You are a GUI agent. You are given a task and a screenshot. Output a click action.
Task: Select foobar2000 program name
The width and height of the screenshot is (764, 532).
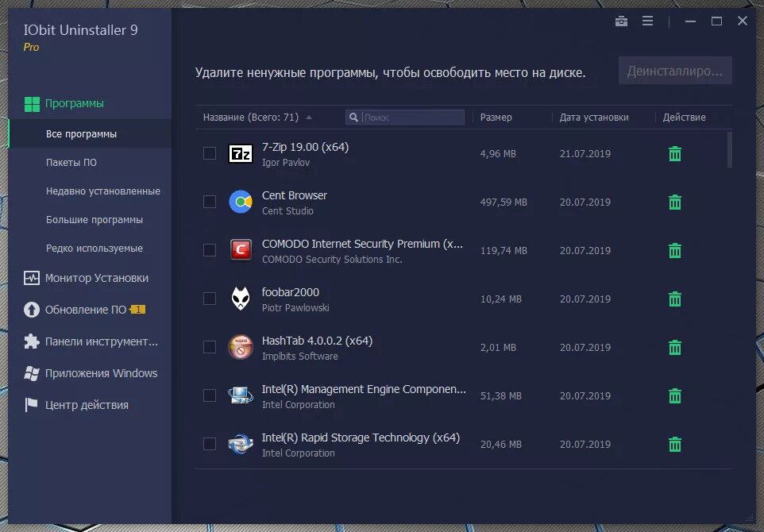point(291,292)
